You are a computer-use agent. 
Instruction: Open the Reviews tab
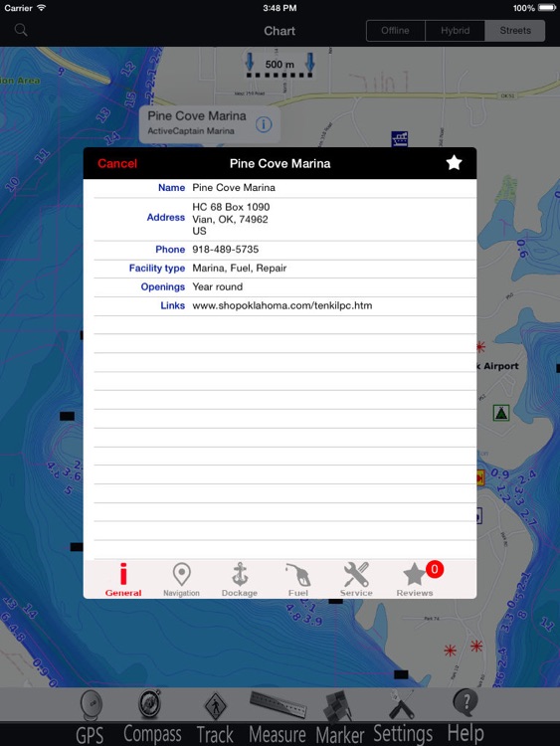[415, 579]
